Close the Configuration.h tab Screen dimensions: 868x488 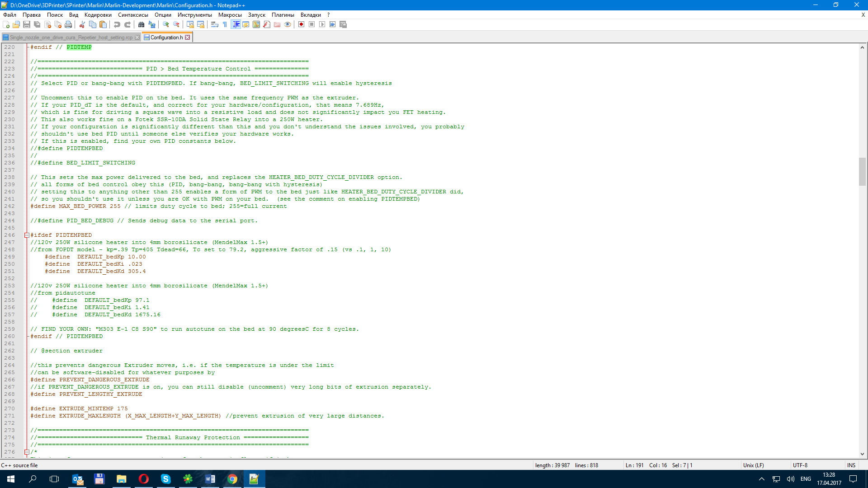188,38
